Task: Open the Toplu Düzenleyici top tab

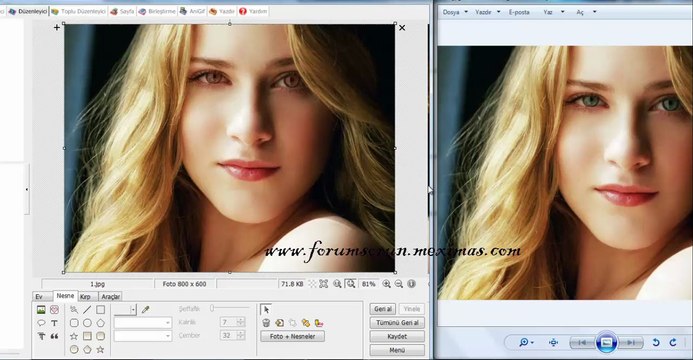Action: click(x=78, y=11)
